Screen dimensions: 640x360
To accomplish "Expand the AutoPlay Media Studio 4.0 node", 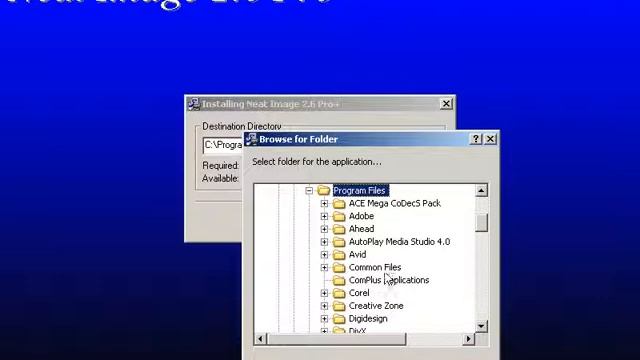I will pos(324,242).
